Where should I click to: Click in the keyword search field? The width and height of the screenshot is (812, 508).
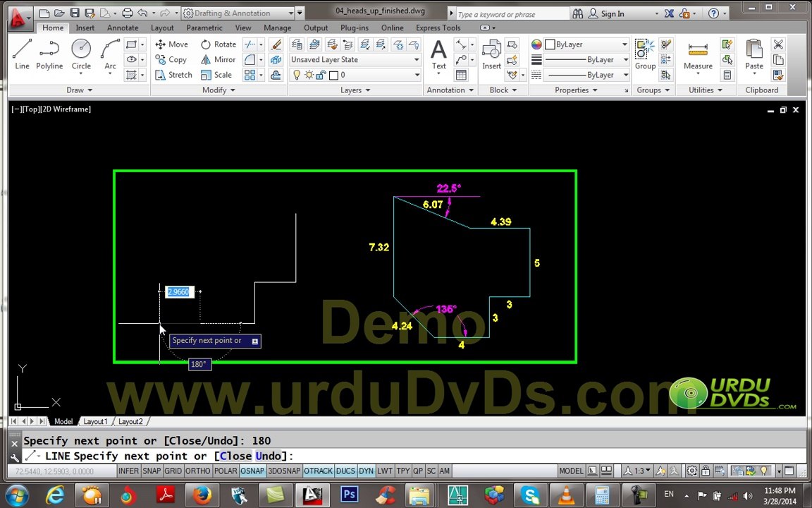tap(511, 14)
